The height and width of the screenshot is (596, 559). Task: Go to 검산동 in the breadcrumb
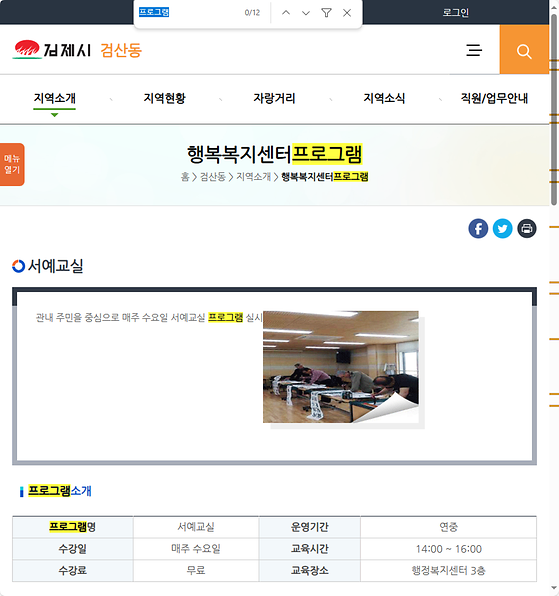click(x=213, y=177)
